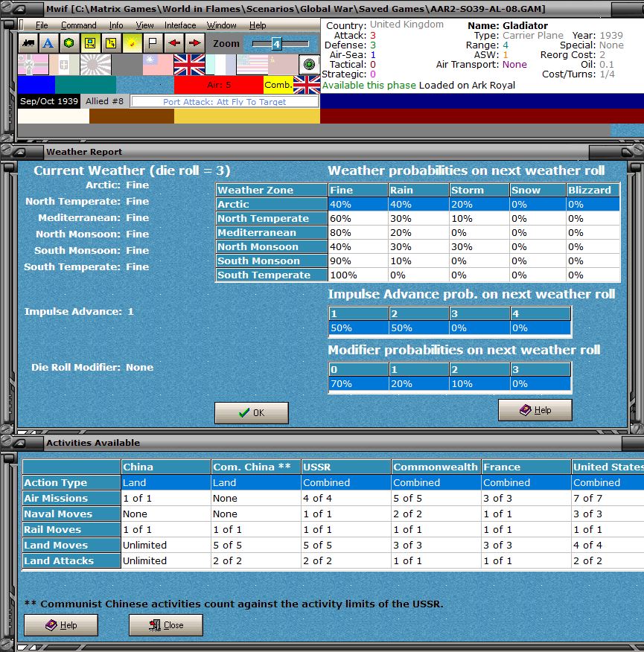644x652 pixels.
Task: Click Help button in Activities Available window
Action: point(61,625)
